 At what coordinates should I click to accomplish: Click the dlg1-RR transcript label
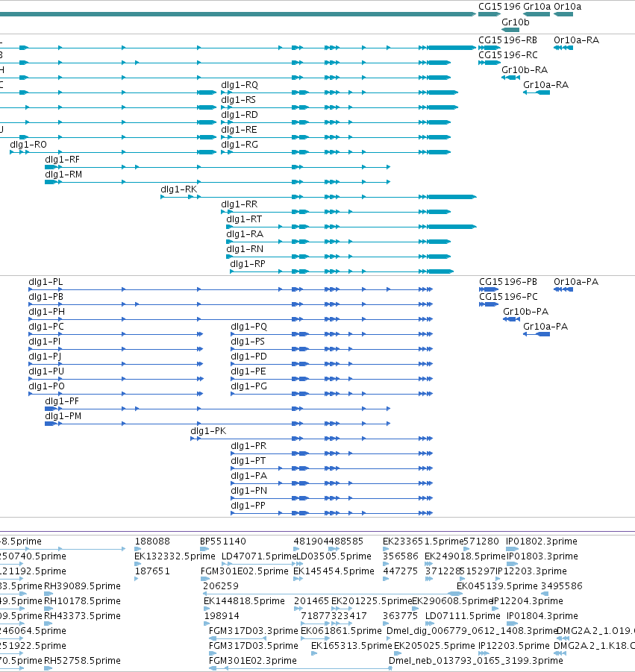point(240,204)
